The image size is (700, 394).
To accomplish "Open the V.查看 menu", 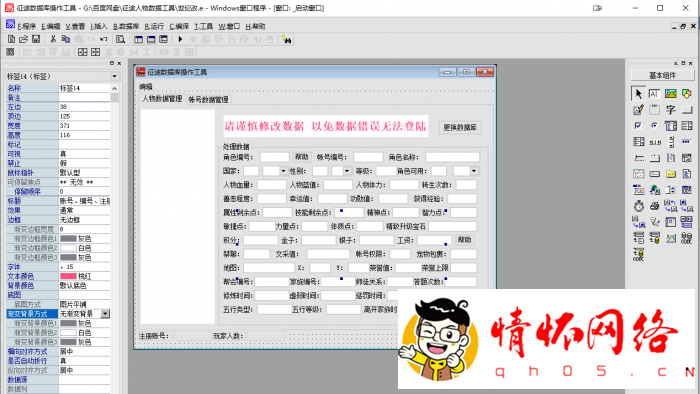I will pos(75,26).
